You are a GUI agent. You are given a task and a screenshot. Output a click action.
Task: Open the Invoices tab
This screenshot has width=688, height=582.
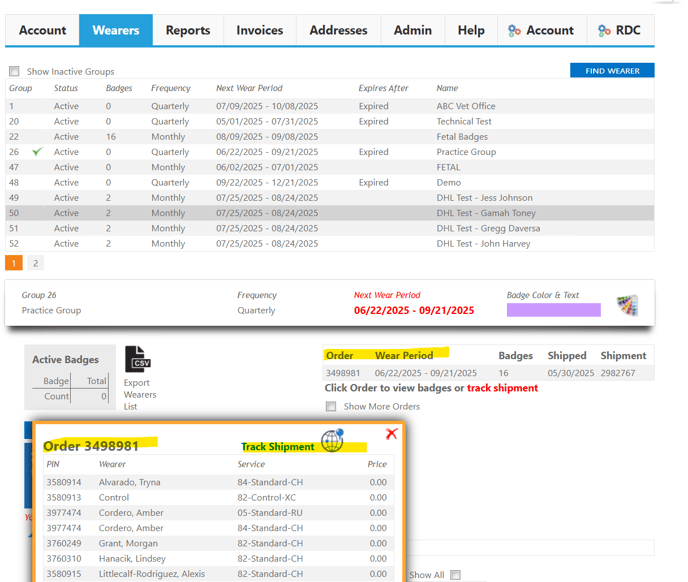point(260,30)
